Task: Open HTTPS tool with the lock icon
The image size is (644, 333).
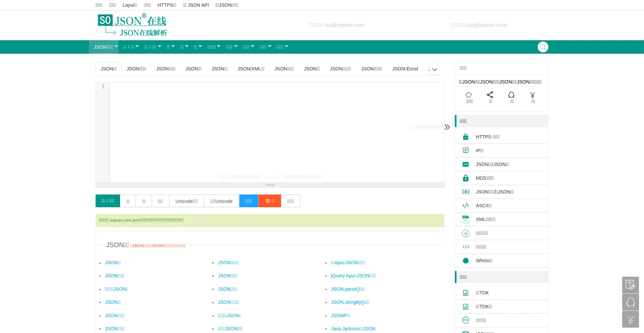Action: coord(487,137)
